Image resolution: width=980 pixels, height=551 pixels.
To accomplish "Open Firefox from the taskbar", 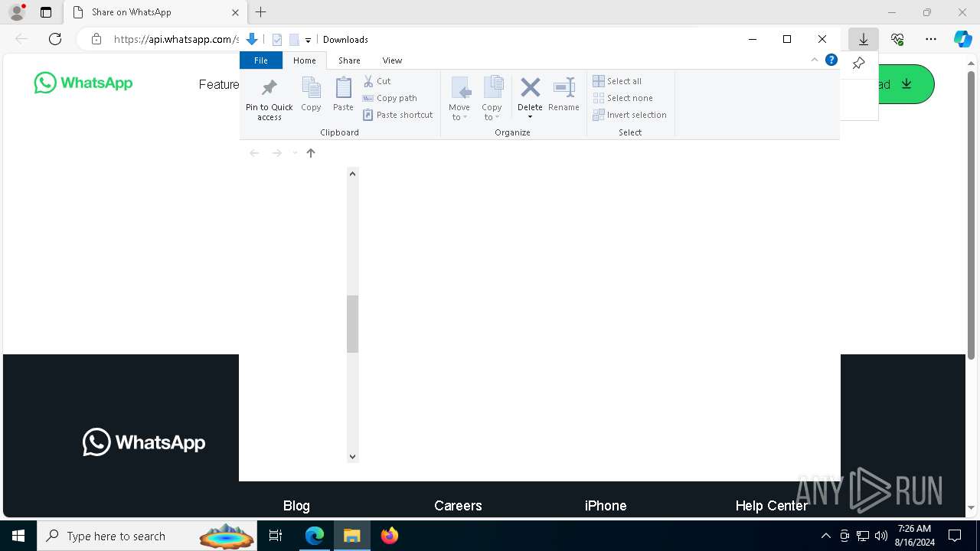I will point(390,536).
